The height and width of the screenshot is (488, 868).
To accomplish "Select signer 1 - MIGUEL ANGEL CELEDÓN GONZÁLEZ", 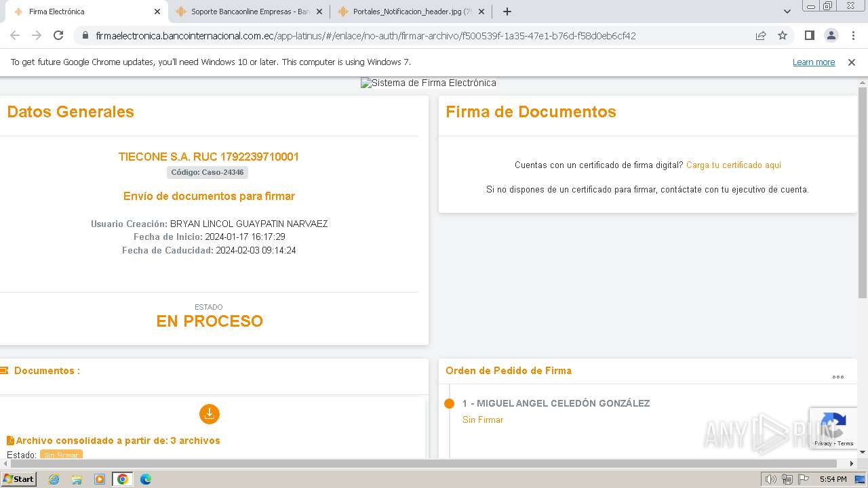I will click(556, 403).
